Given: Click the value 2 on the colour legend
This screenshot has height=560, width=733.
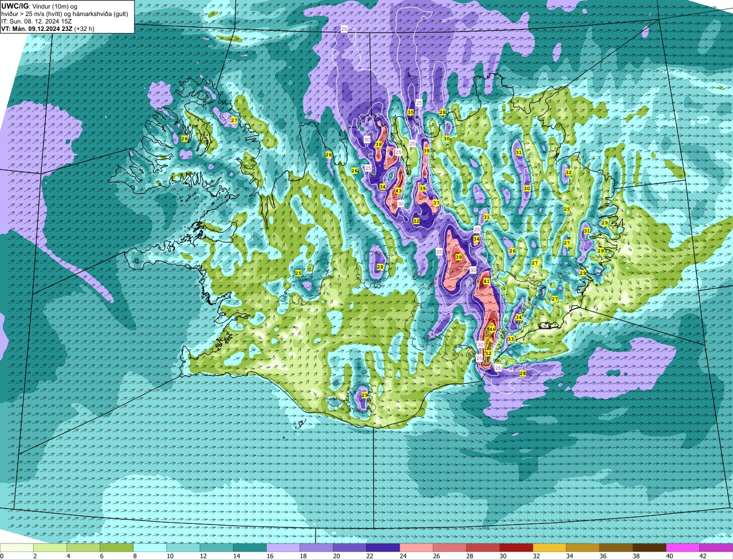Looking at the screenshot, I should point(35,556).
